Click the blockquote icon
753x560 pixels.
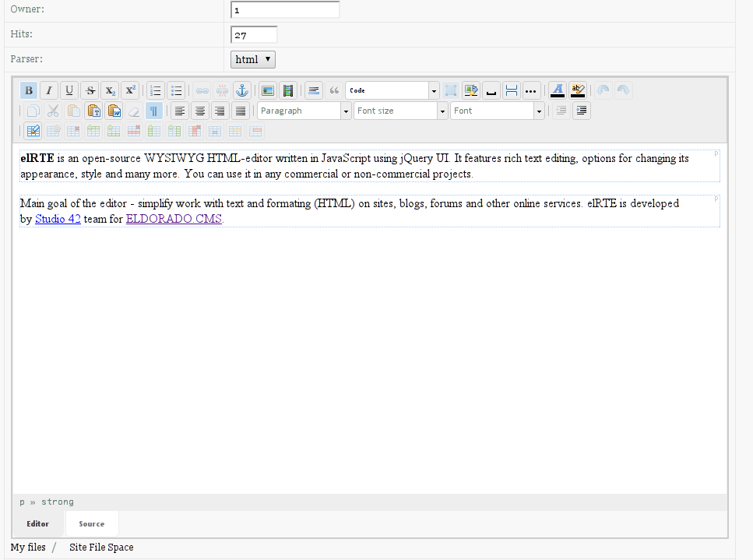(x=334, y=90)
